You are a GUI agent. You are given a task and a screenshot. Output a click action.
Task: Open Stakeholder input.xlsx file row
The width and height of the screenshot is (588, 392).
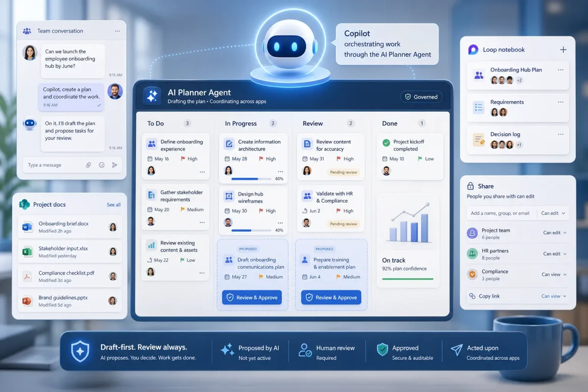[x=70, y=252]
